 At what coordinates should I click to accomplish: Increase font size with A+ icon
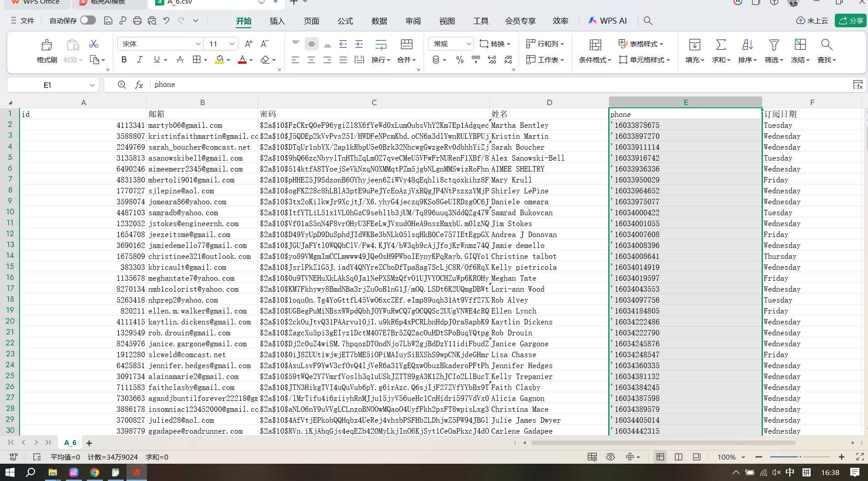coord(248,44)
